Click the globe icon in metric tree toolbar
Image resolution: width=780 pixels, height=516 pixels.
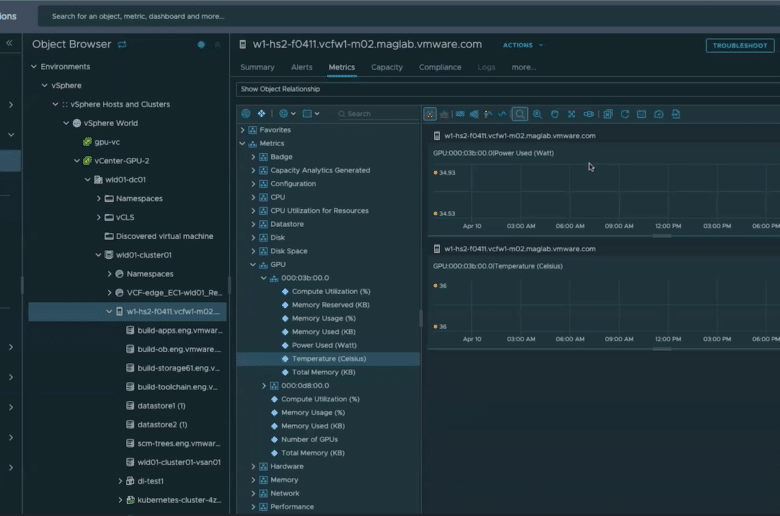coord(246,113)
